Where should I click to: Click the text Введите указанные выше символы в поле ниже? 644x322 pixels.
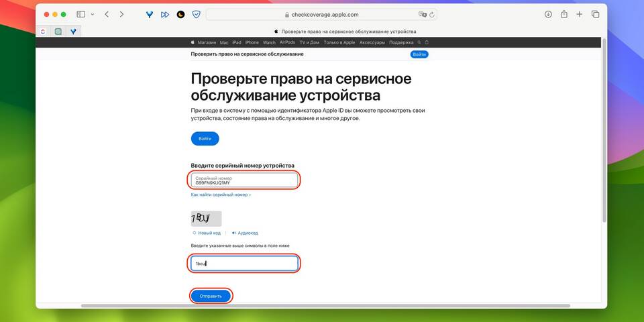240,246
